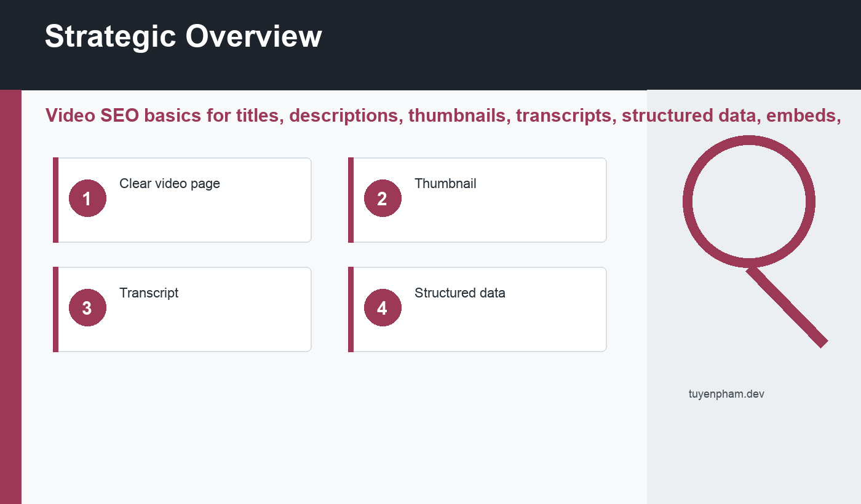Select the number 2 circle badge
This screenshot has width=861, height=504.
pyautogui.click(x=383, y=198)
